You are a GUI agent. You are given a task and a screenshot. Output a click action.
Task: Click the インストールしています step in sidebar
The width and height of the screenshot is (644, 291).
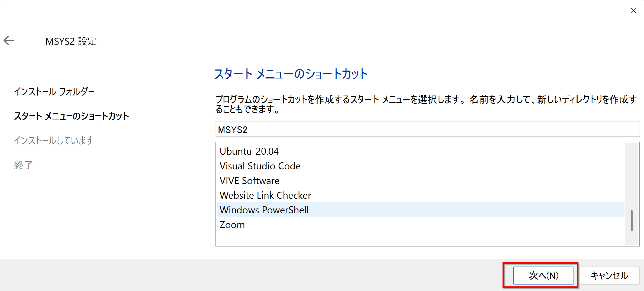click(x=54, y=140)
